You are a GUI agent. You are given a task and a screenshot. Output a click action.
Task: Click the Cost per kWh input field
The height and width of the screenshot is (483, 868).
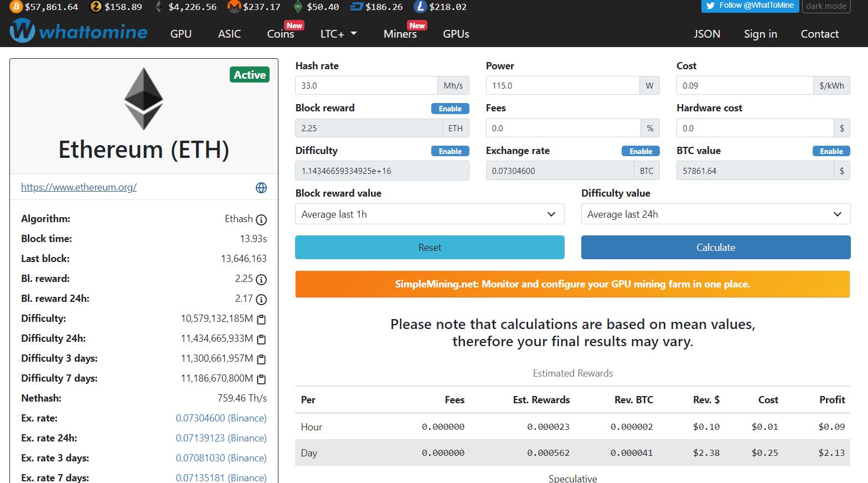[x=745, y=85]
